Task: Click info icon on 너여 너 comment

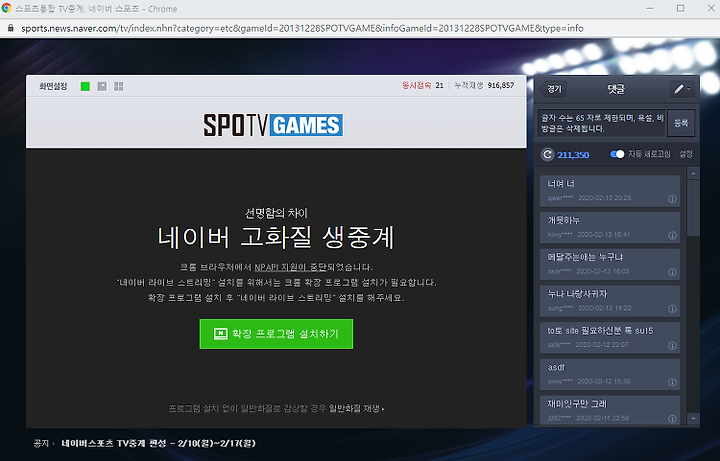Action: coord(672,199)
